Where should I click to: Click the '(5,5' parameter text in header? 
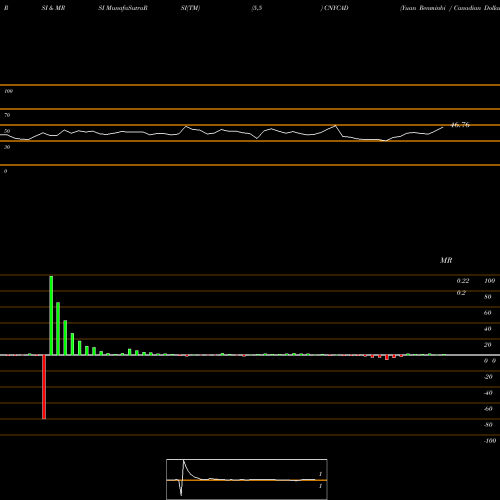click(257, 8)
